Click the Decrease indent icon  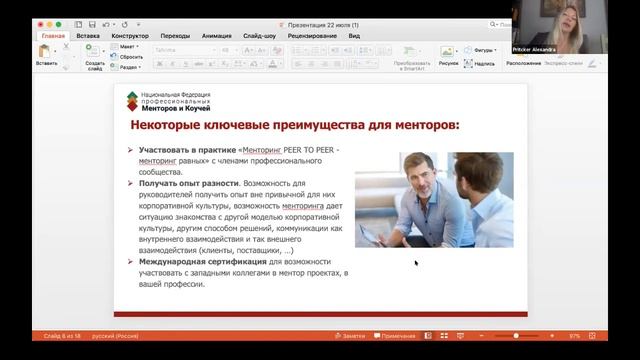coord(335,50)
